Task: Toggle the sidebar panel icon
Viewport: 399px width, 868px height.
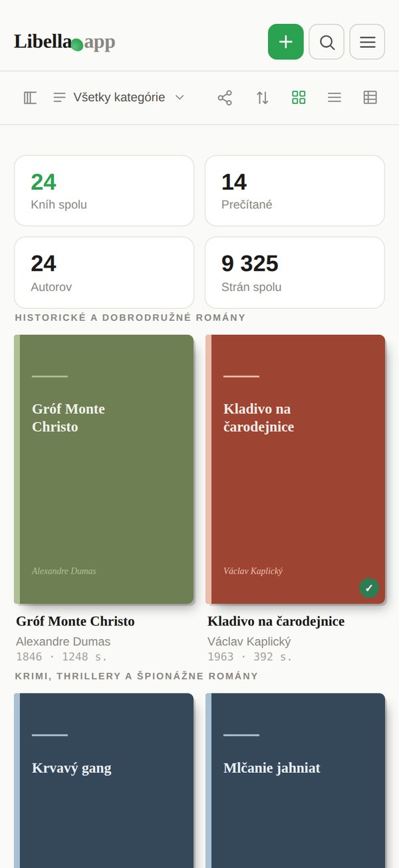Action: pyautogui.click(x=30, y=98)
